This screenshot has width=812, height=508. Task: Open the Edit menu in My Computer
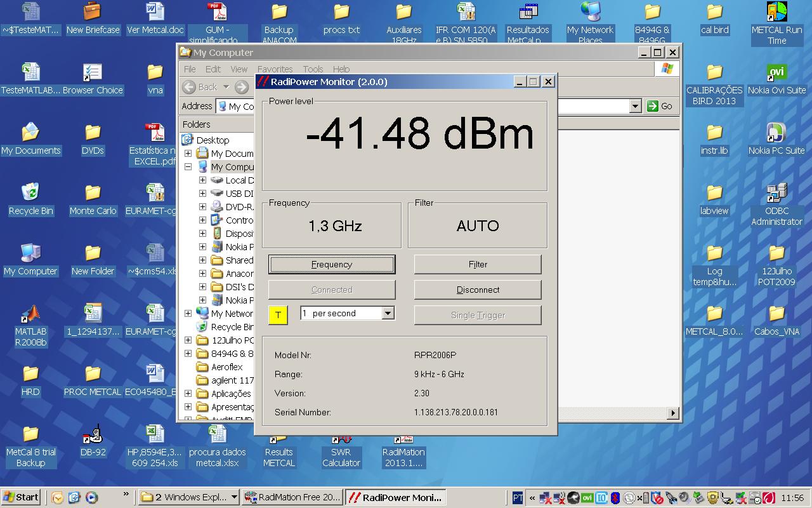(213, 69)
